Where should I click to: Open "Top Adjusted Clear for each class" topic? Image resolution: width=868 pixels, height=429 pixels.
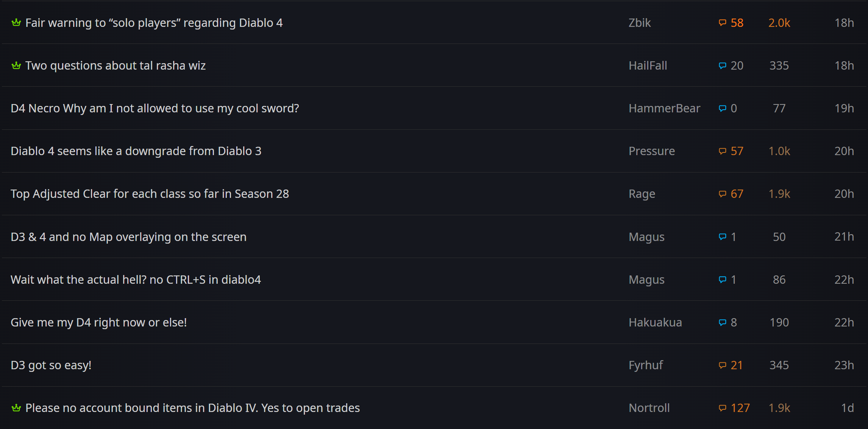(150, 194)
